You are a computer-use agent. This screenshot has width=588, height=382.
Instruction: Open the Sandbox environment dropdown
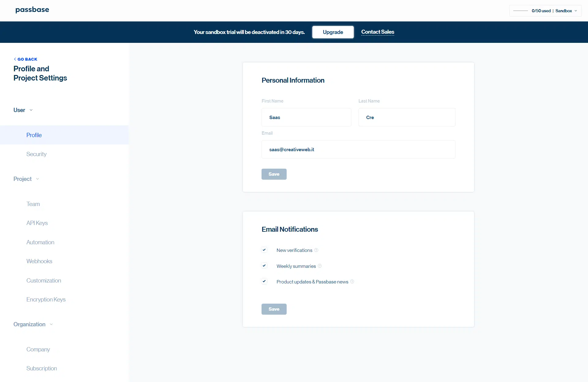tap(566, 11)
